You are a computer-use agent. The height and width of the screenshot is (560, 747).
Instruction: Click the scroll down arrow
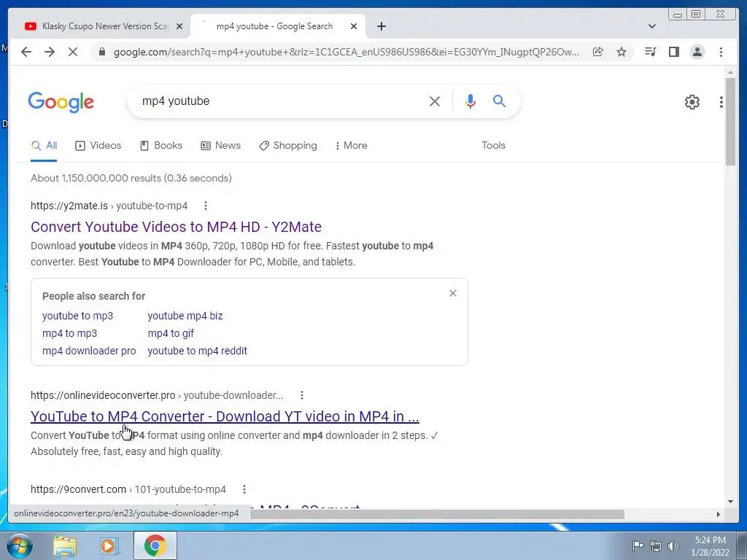730,502
